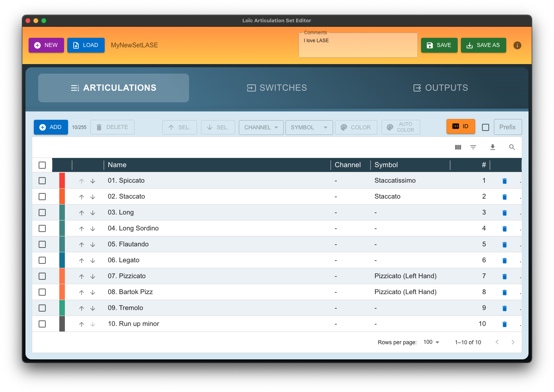Click trash icon for 10. Run up minor
The width and height of the screenshot is (554, 392).
point(504,324)
